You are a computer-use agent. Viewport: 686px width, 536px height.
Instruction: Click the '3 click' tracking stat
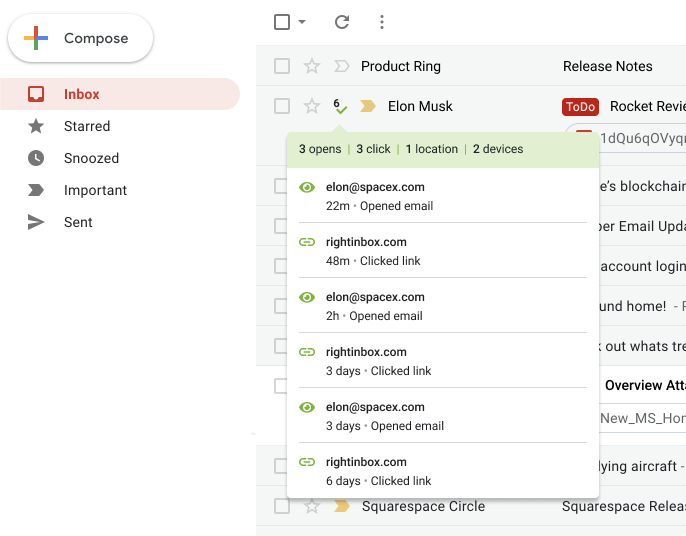(373, 149)
